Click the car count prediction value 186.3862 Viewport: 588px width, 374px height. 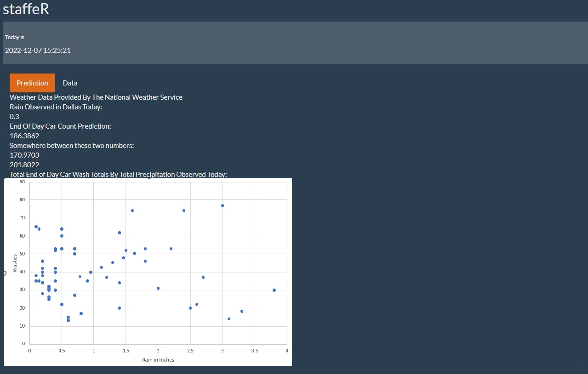pyautogui.click(x=24, y=136)
